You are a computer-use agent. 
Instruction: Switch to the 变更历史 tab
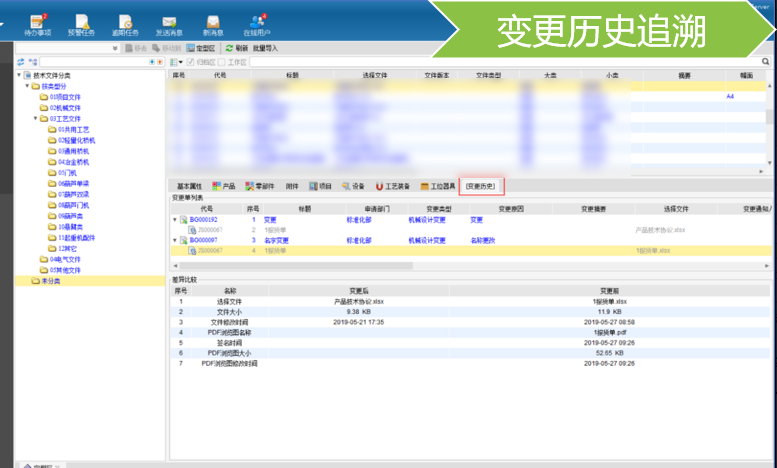pos(480,186)
